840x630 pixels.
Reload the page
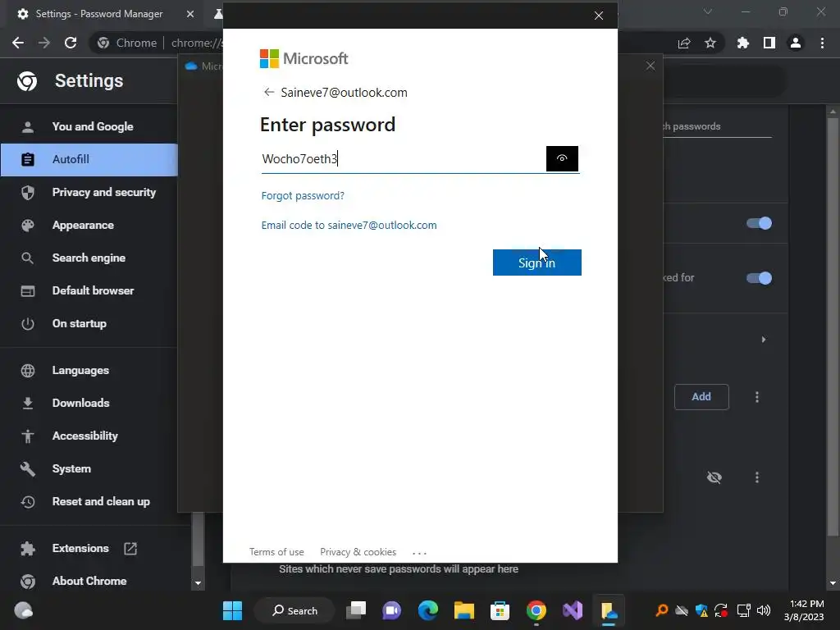coord(71,43)
